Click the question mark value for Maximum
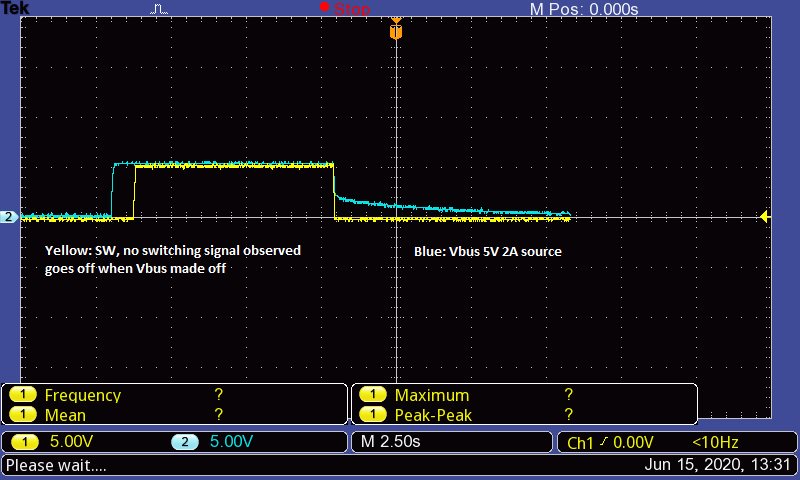The width and height of the screenshot is (800, 480). tap(568, 394)
